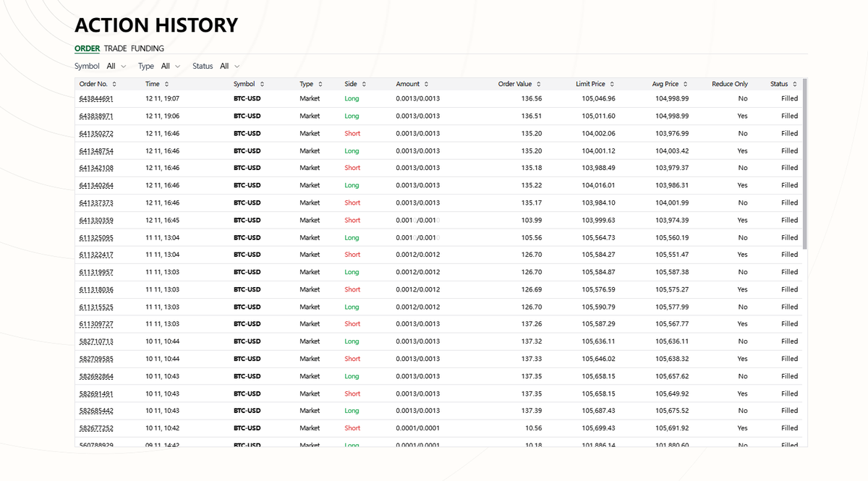Click the ACTION HISTORY heading

(x=156, y=25)
